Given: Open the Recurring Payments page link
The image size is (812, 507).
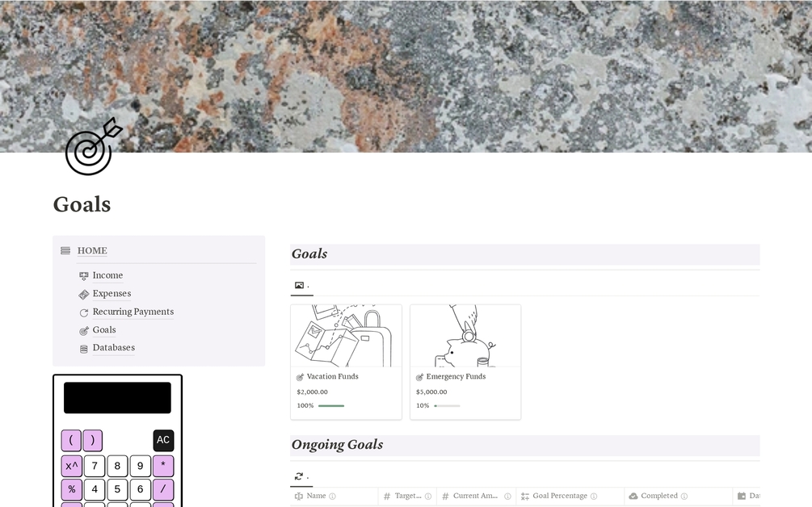Looking at the screenshot, I should (133, 312).
